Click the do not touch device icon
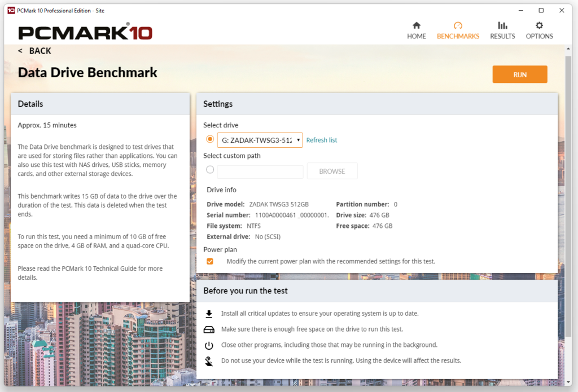 pyautogui.click(x=209, y=361)
